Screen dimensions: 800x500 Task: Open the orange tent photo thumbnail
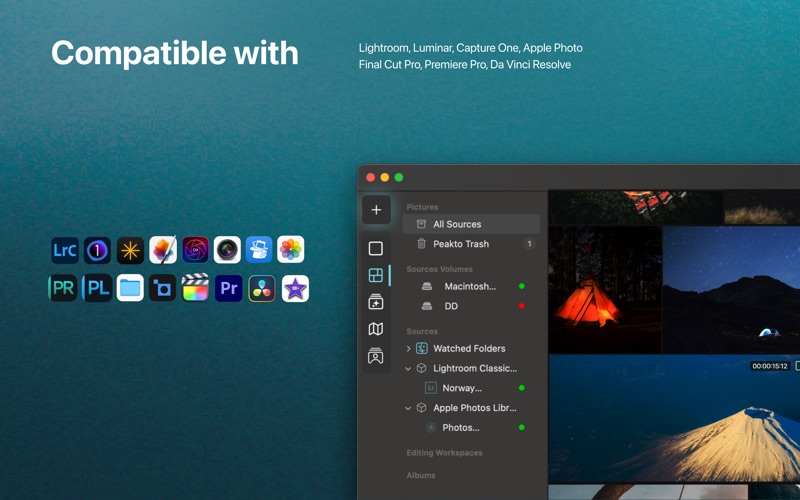(605, 289)
